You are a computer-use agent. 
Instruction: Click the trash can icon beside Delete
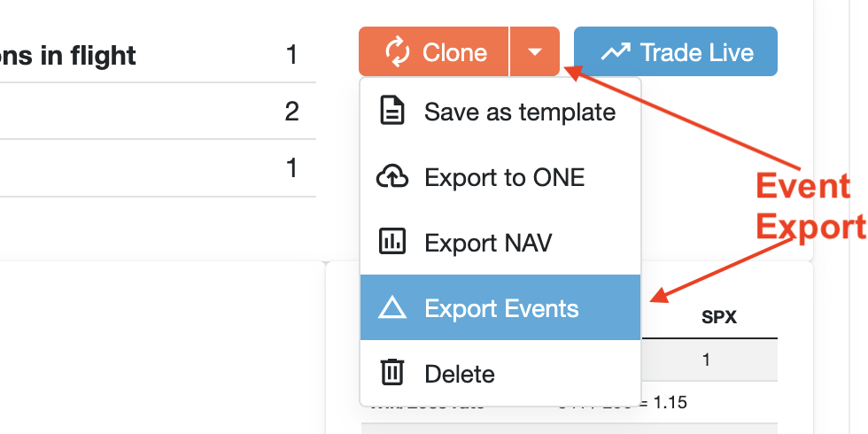tap(391, 373)
